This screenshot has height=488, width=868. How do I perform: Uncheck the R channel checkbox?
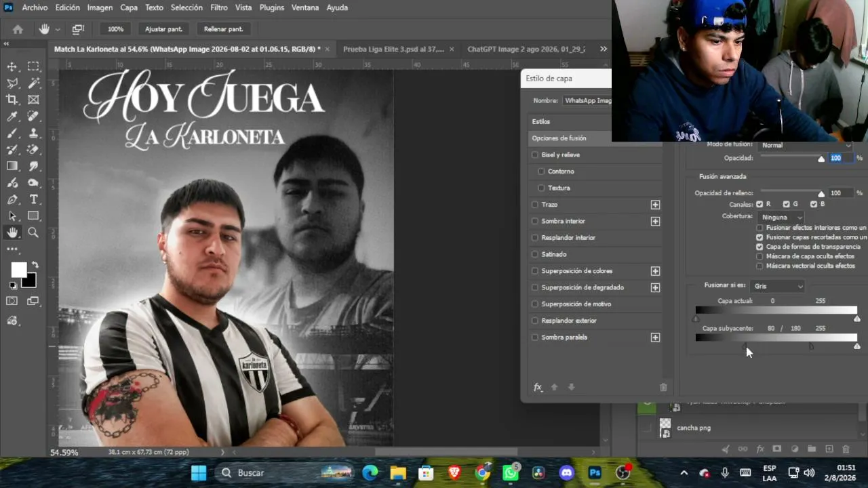pyautogui.click(x=759, y=204)
